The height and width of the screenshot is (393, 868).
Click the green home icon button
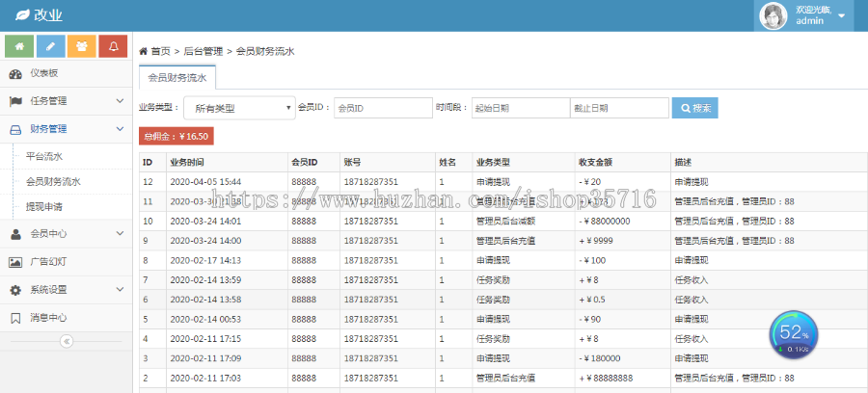19,46
